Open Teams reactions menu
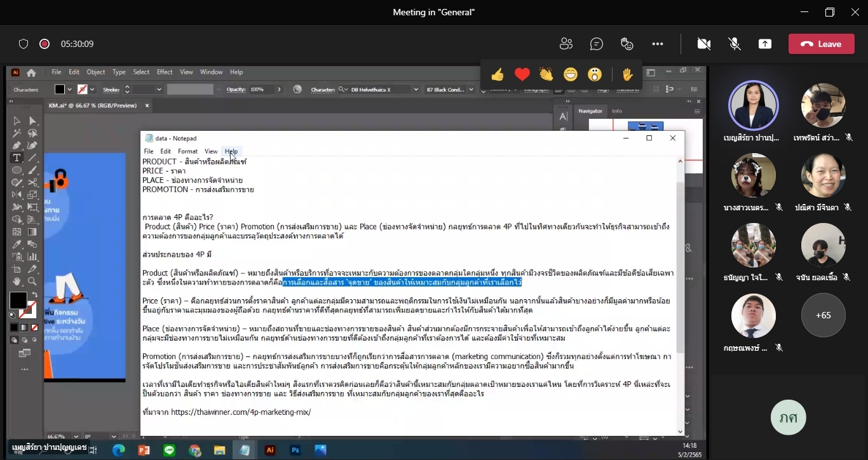868x460 pixels. [627, 44]
